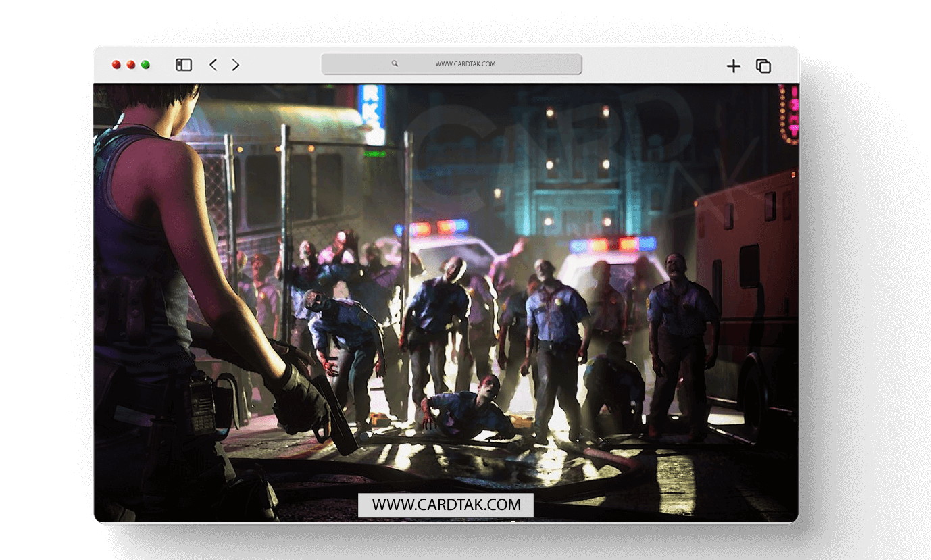
Task: Close the window with red button
Action: click(116, 65)
